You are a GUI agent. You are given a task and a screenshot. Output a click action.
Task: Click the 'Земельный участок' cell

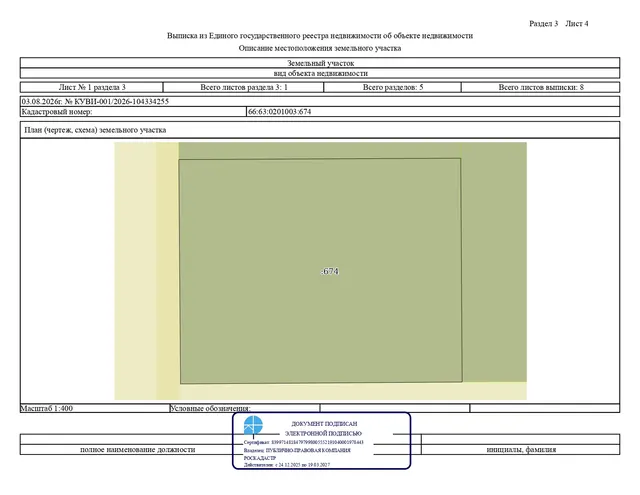click(320, 63)
